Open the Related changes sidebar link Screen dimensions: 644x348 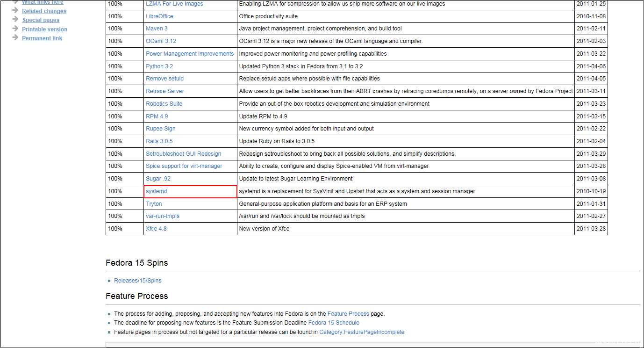44,11
